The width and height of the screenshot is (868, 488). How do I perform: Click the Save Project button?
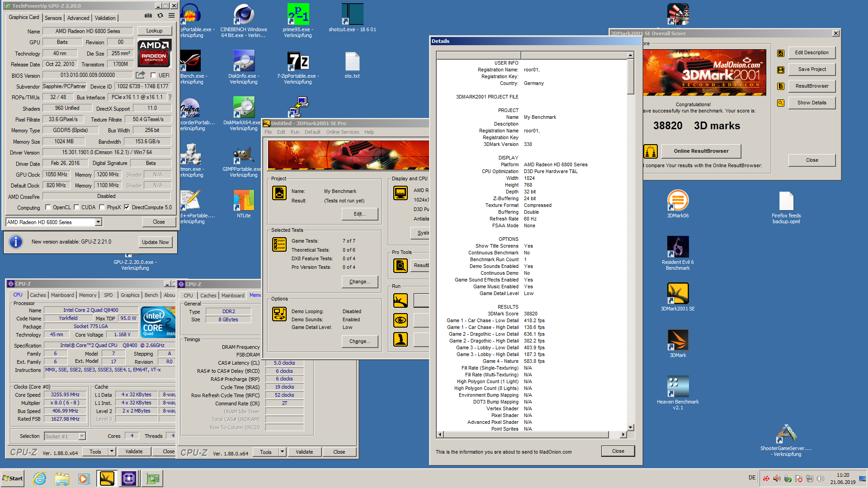click(812, 70)
